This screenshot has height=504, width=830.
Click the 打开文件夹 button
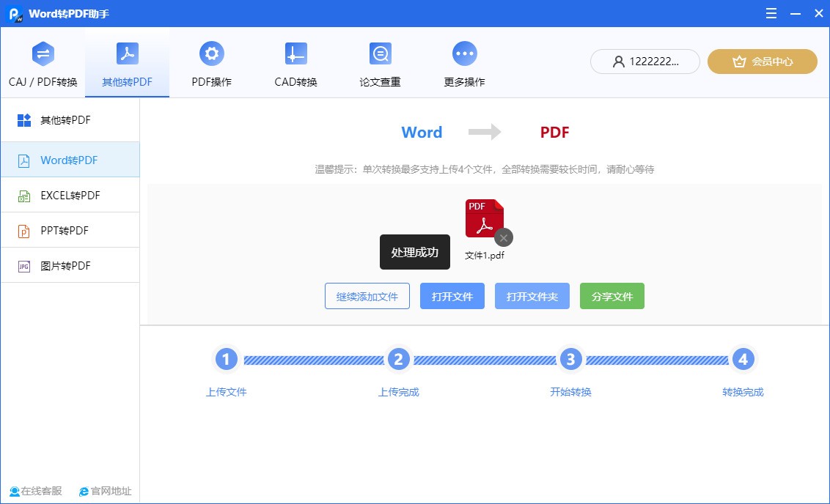532,296
